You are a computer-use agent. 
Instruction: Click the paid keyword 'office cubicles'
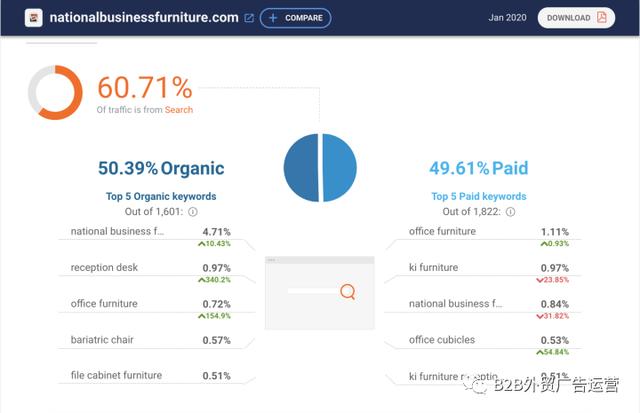coord(442,340)
